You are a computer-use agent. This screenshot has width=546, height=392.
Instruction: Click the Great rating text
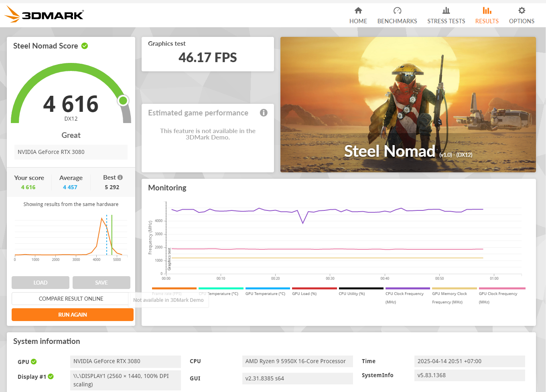tap(71, 135)
